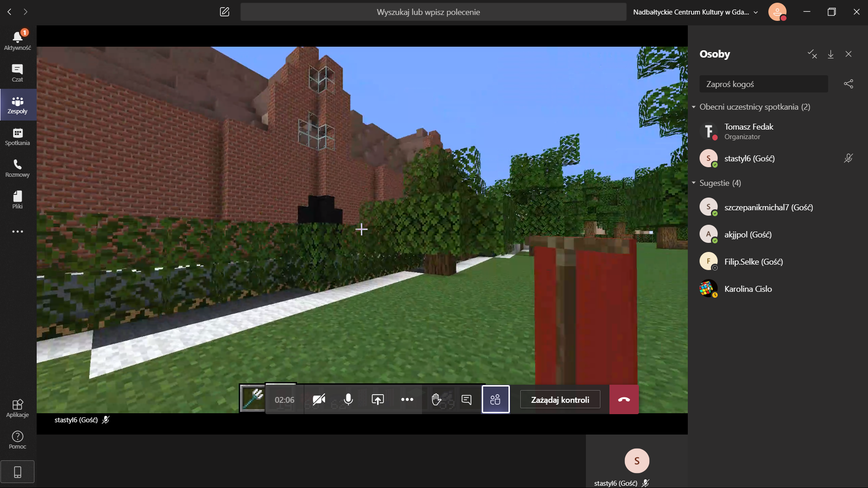The width and height of the screenshot is (868, 488).
Task: Select Tomasz Fedak in participants
Action: tap(777, 131)
